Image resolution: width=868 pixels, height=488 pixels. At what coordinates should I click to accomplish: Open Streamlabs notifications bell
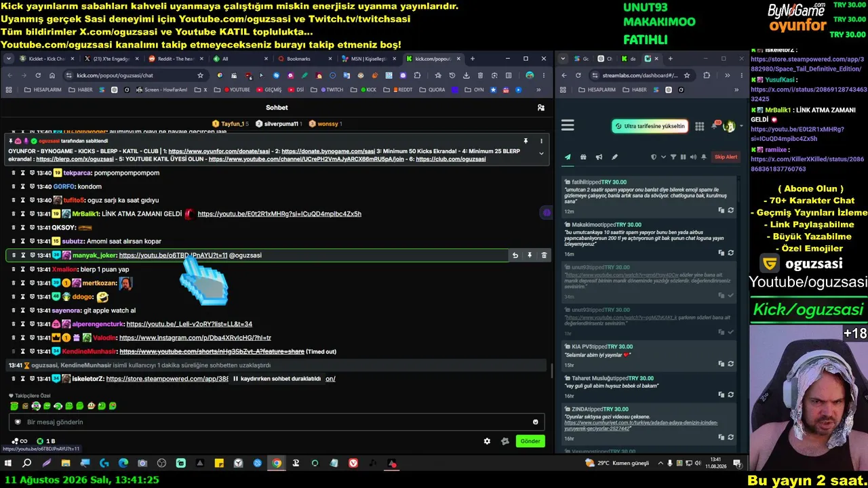click(715, 125)
